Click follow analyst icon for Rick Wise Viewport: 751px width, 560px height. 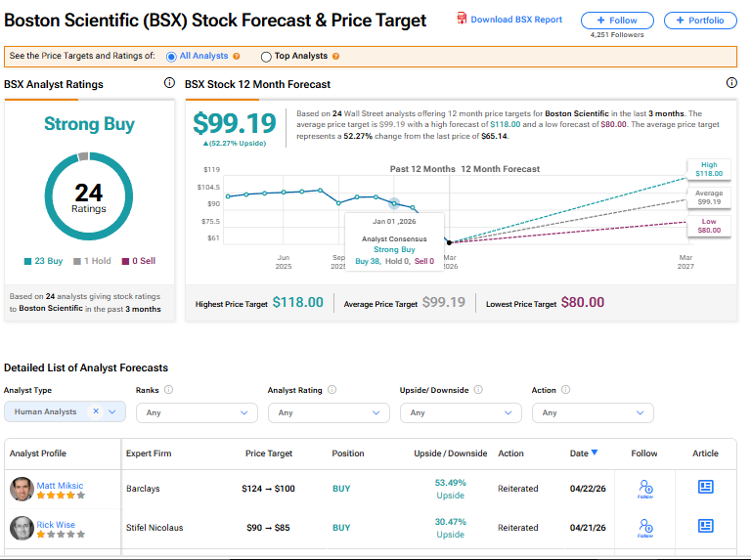[x=645, y=528]
